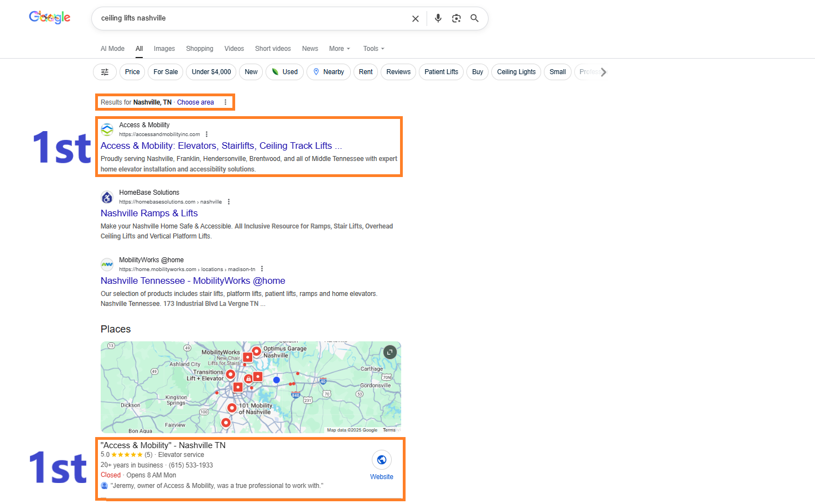Click the Access & Mobility favicon
The height and width of the screenshot is (504, 815).
pos(107,129)
